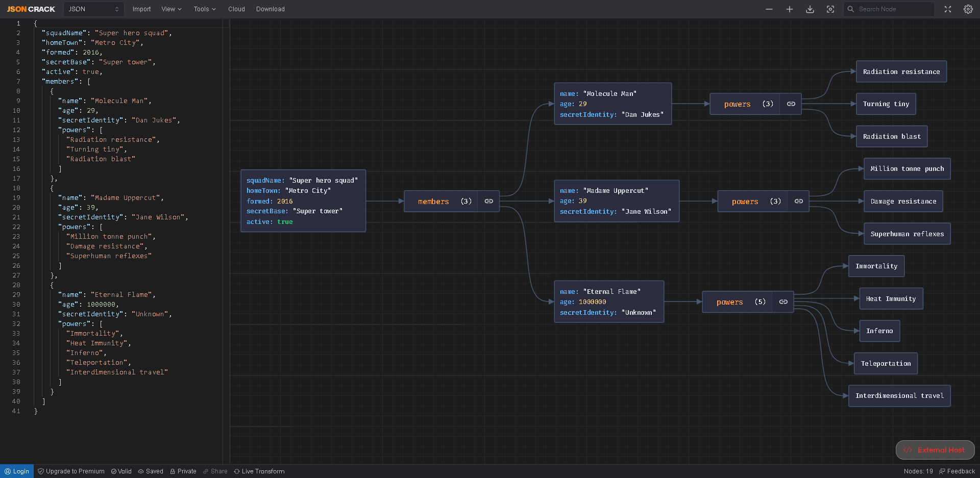Open the Cloud menu item
The height and width of the screenshot is (478, 980).
(236, 9)
